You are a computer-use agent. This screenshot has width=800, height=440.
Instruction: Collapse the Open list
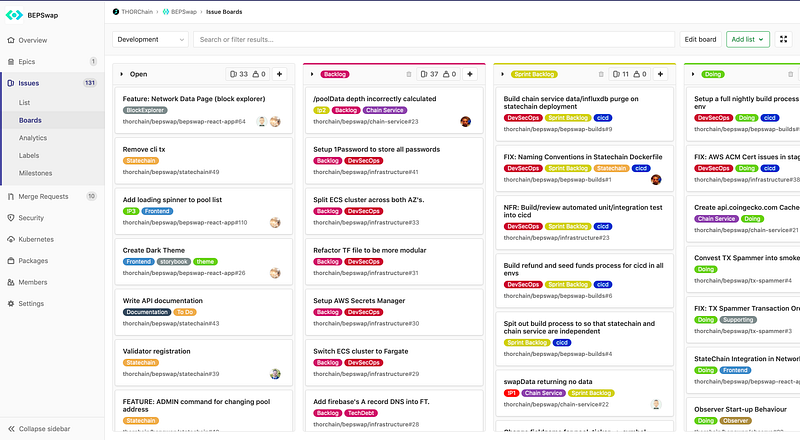tap(121, 75)
